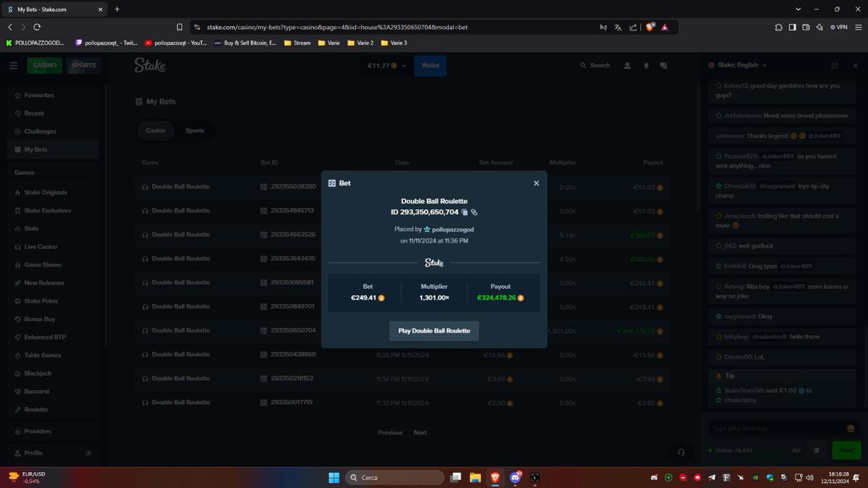Close the Bet modal dialog
This screenshot has width=868, height=488.
(x=536, y=183)
